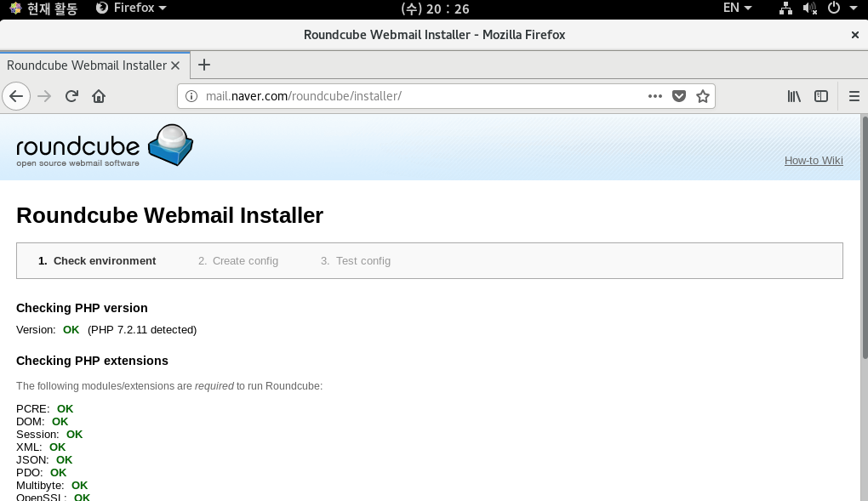
Task: Click the roundcube logo
Action: [x=105, y=145]
